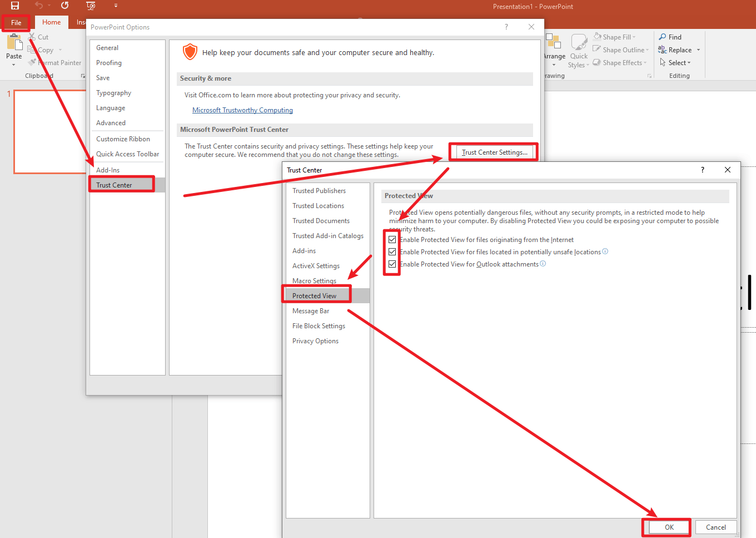Click OK in Trust Center dialog
756x538 pixels.
pos(669,527)
